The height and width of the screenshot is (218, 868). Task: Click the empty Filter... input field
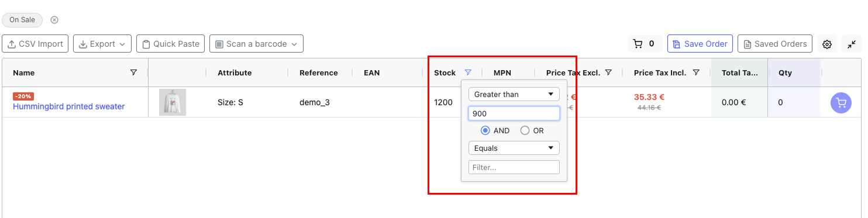(514, 167)
